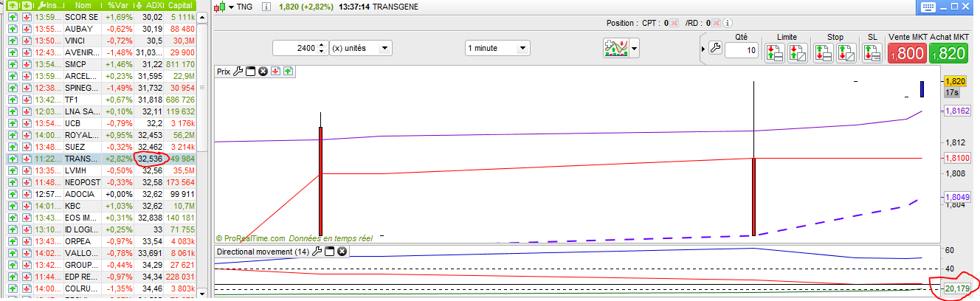Click the Limite sell order icon
The height and width of the screenshot is (301, 980).
797,52
